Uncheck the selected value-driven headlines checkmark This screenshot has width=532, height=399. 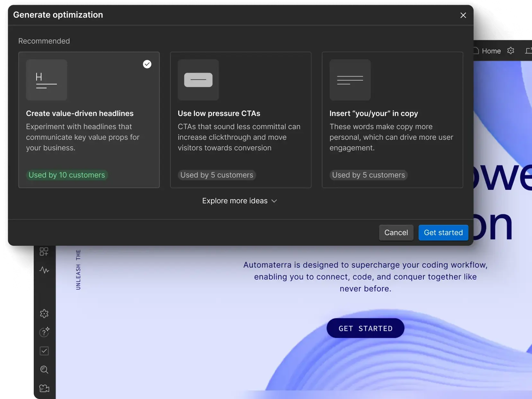coord(147,64)
